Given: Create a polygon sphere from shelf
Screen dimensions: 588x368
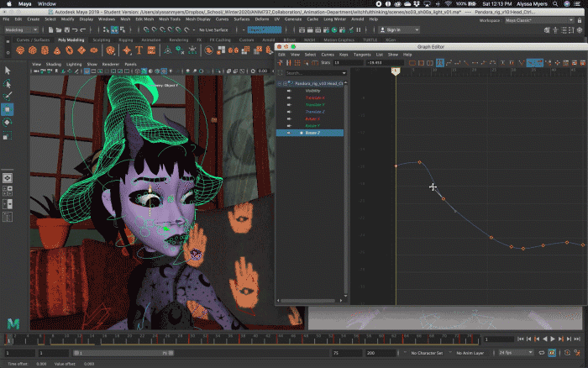Looking at the screenshot, I should click(x=20, y=50).
